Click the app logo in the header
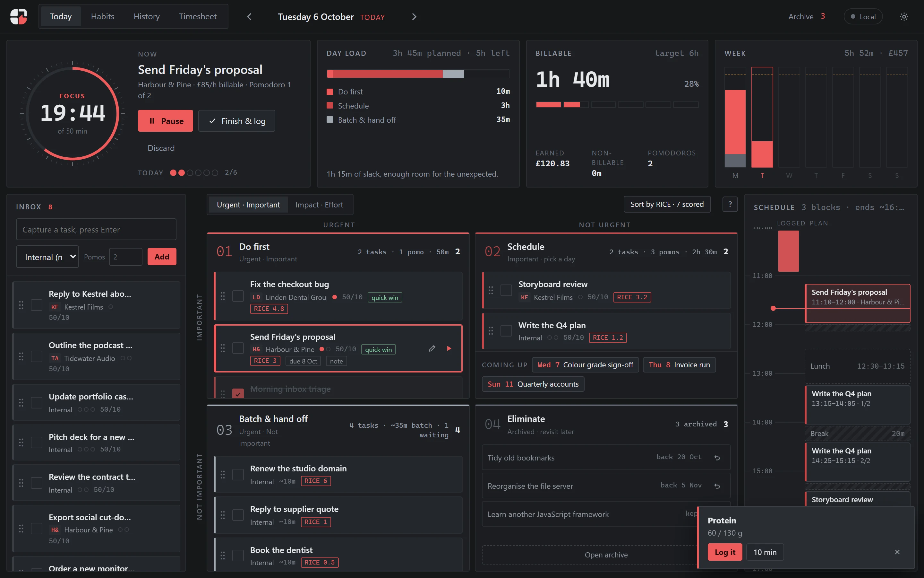 19,16
